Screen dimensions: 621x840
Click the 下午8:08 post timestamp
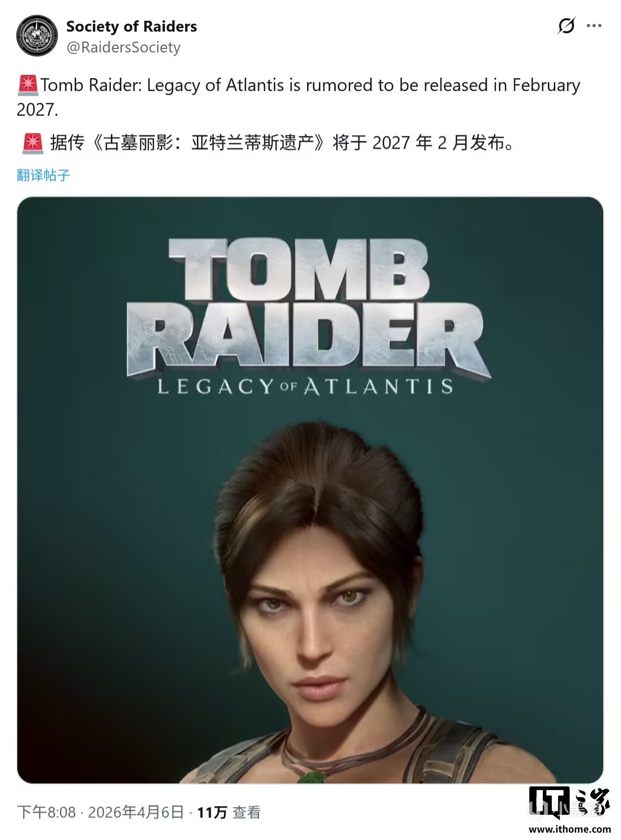(x=46, y=812)
